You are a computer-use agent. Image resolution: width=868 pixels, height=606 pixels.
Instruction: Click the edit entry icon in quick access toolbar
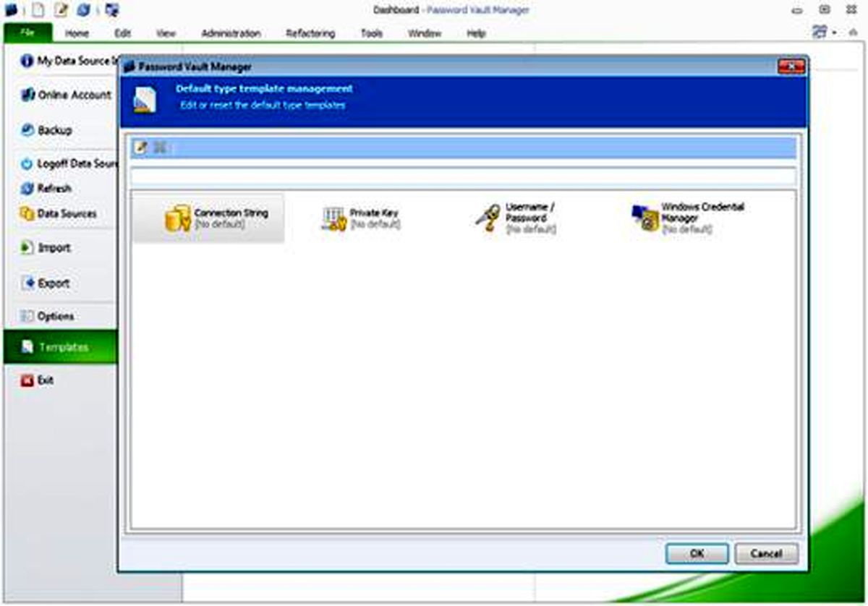(x=61, y=10)
